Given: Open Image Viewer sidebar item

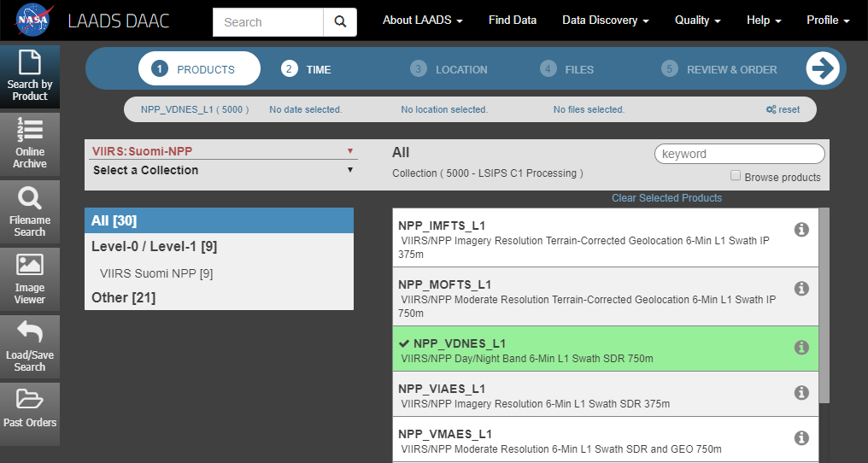Looking at the screenshot, I should pyautogui.click(x=30, y=279).
